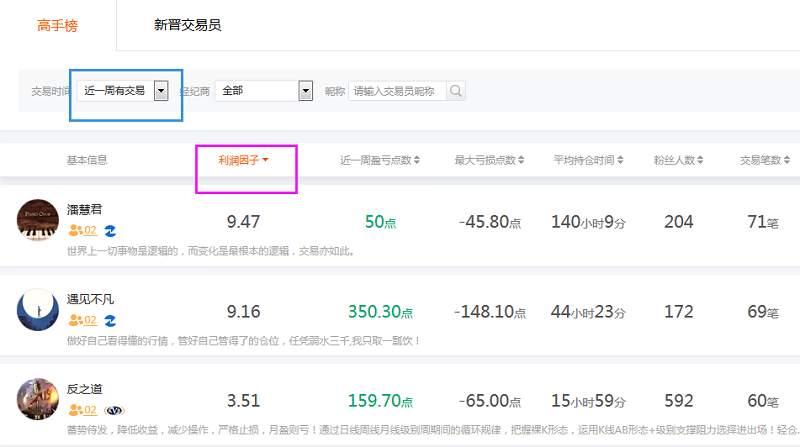The height and width of the screenshot is (447, 800).
Task: Click holding time 44小时23分
Action: click(x=588, y=311)
